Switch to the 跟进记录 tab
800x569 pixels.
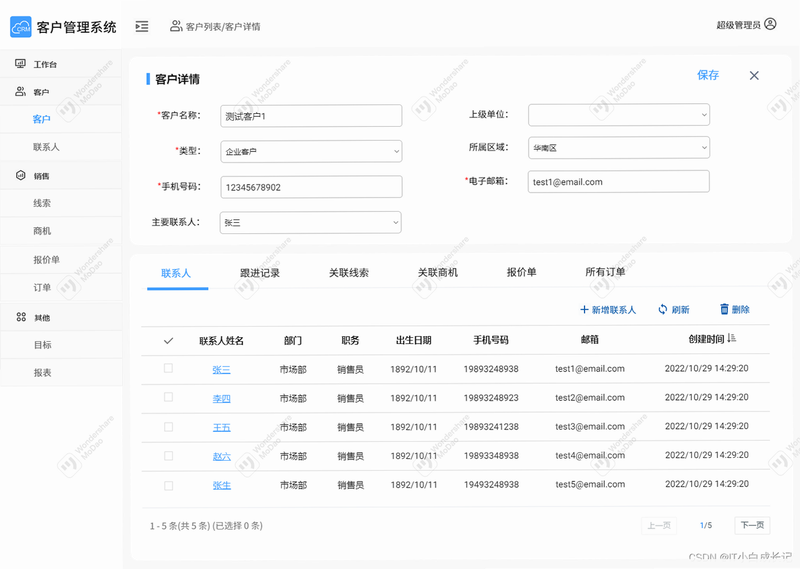260,273
